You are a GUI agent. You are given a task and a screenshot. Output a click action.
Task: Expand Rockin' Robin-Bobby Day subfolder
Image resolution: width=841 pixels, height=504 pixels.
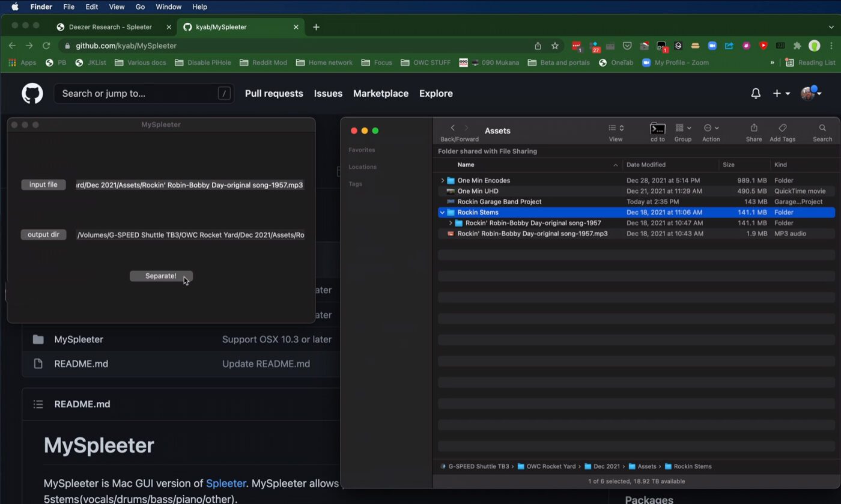(x=451, y=223)
